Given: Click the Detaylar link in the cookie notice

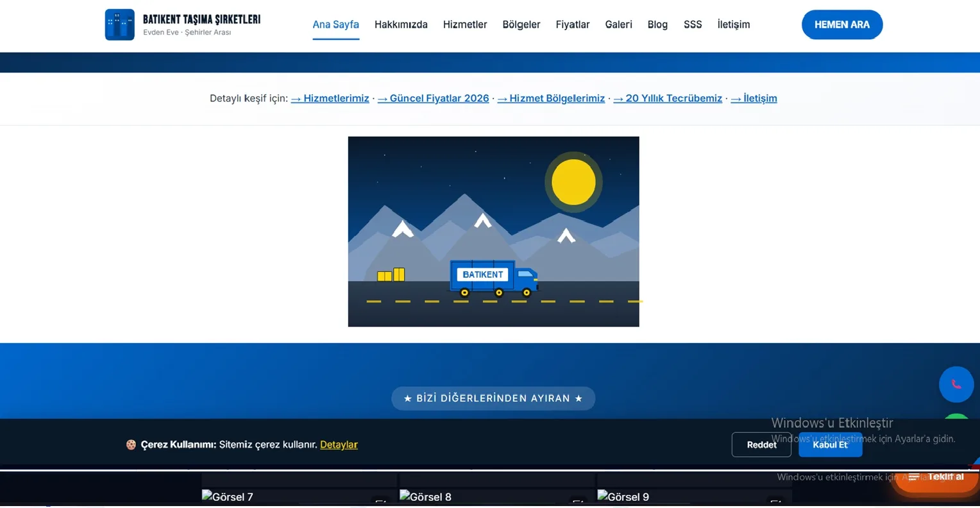Looking at the screenshot, I should [339, 444].
